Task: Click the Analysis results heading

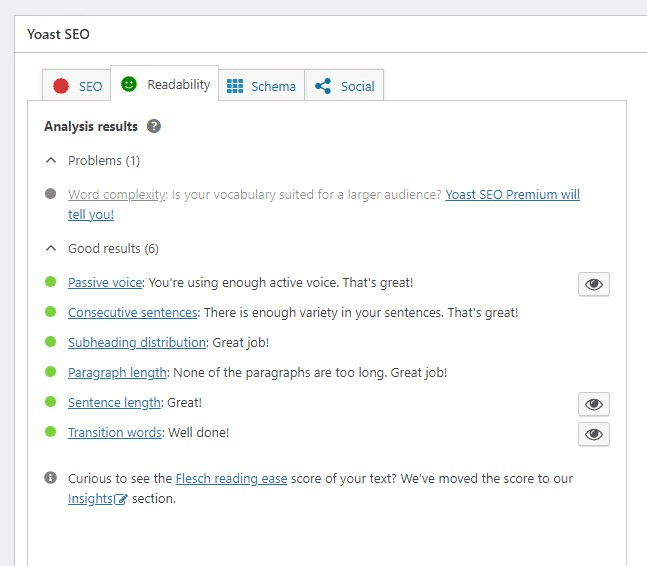Action: (91, 126)
